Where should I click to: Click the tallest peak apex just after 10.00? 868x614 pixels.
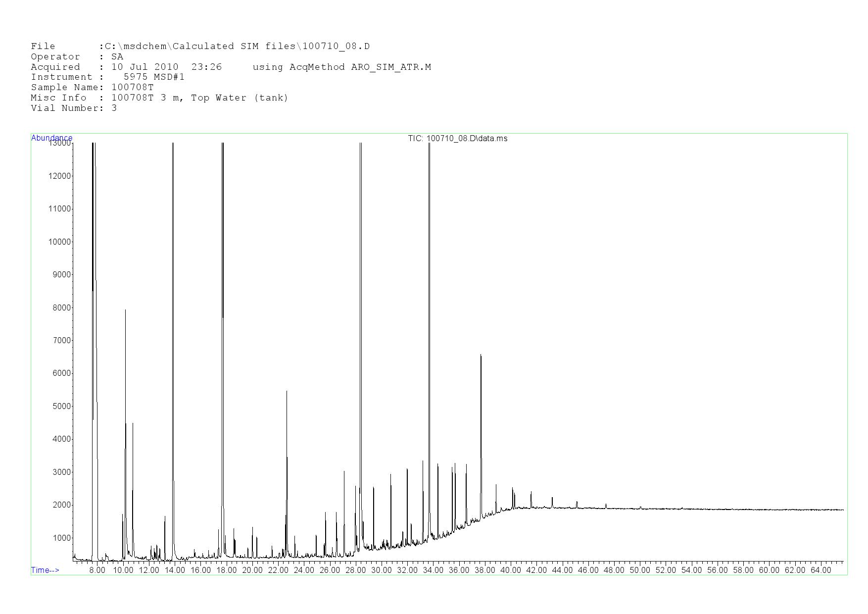click(125, 310)
